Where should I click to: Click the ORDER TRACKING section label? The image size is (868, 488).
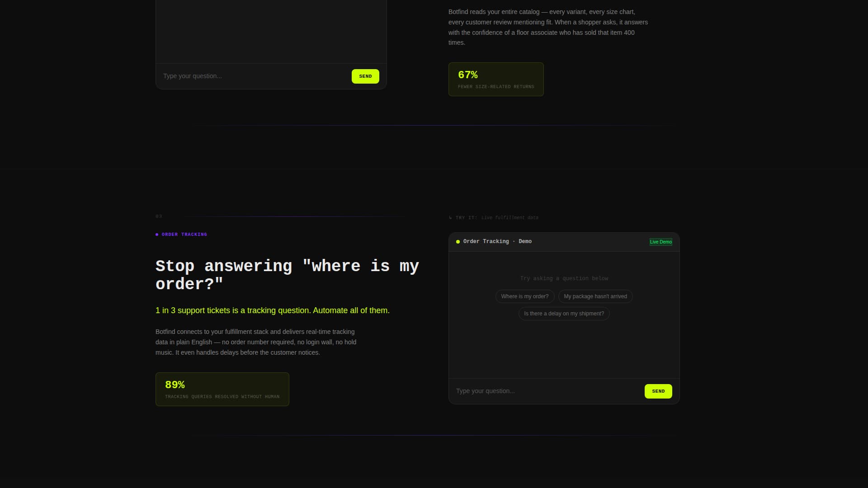(x=184, y=235)
